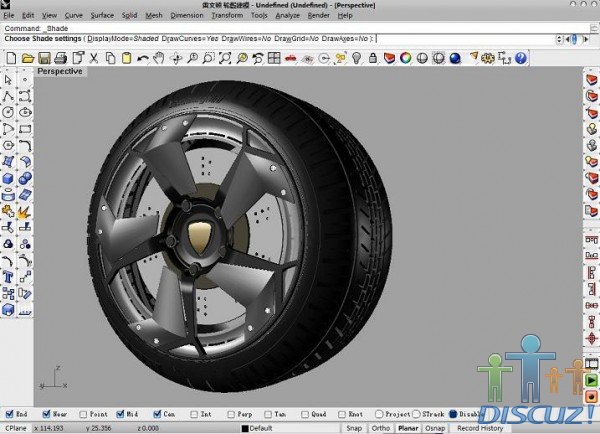600x434 pixels.
Task: Click the DrawCurves=Yes command option
Action: coord(190,39)
